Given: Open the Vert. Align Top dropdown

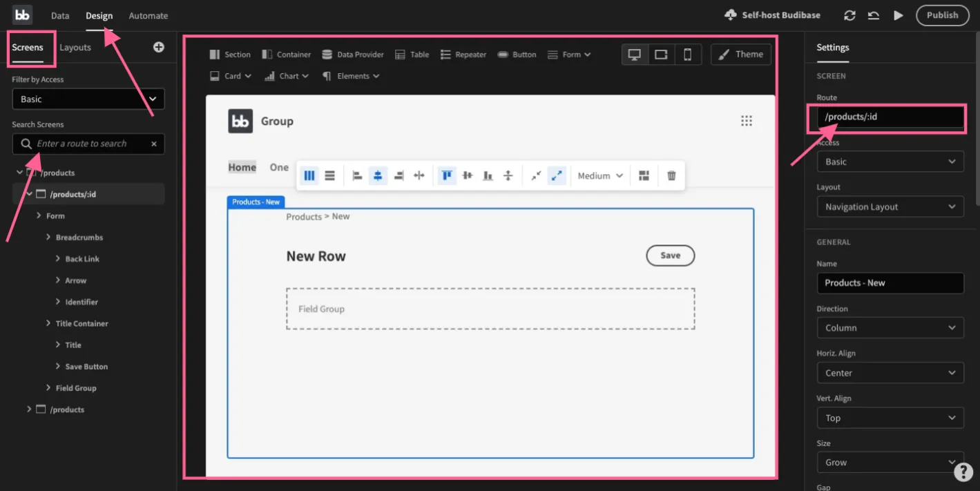Looking at the screenshot, I should (890, 418).
